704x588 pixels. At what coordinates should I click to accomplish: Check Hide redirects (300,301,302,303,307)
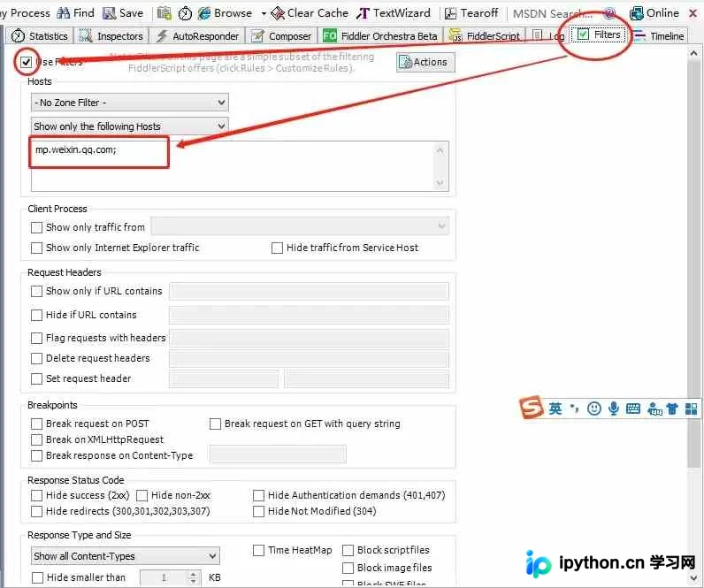37,511
